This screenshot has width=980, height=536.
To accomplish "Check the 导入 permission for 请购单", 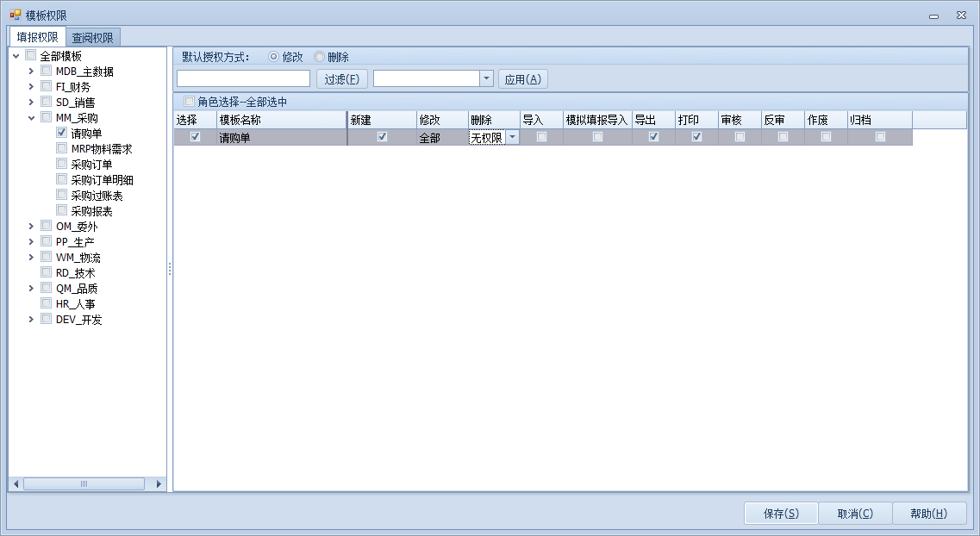I will point(541,137).
